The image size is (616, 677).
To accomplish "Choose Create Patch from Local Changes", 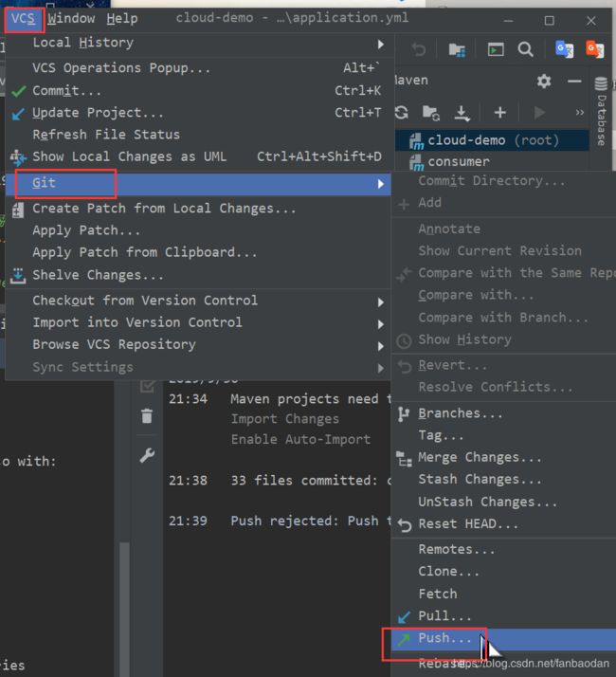I will tap(198, 209).
